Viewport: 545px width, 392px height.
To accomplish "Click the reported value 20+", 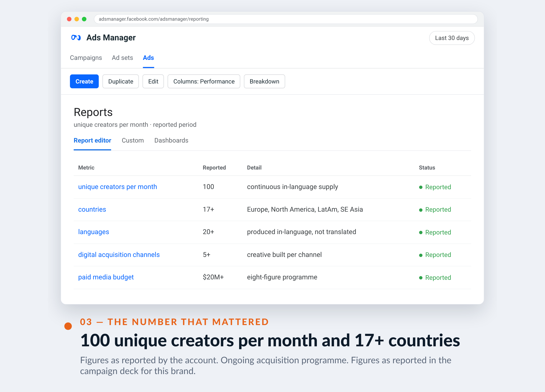I will 208,232.
